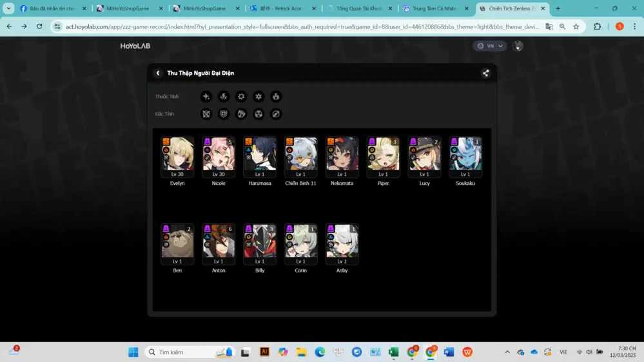Bookmark this page with the star icon
The image size is (644, 362).
point(576,26)
